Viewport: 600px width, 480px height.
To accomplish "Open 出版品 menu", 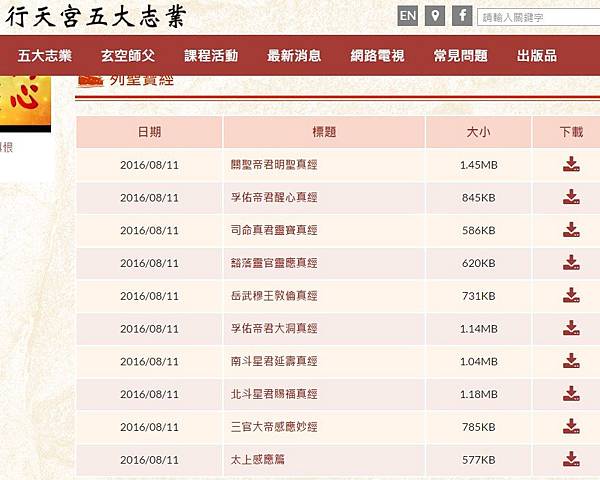I will [x=537, y=56].
